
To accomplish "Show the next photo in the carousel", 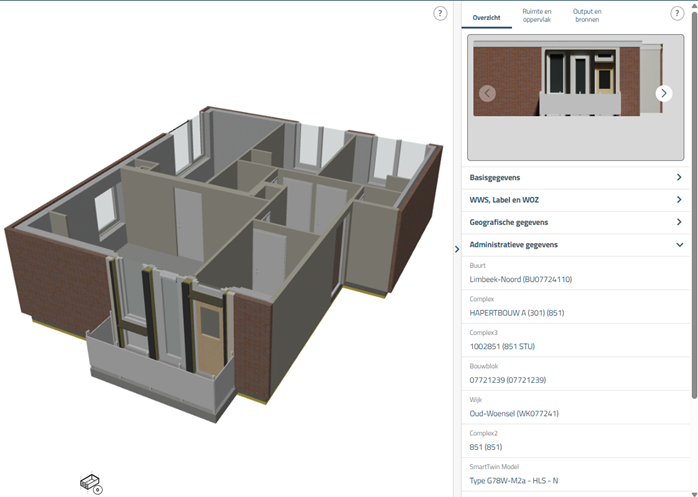I will [663, 93].
